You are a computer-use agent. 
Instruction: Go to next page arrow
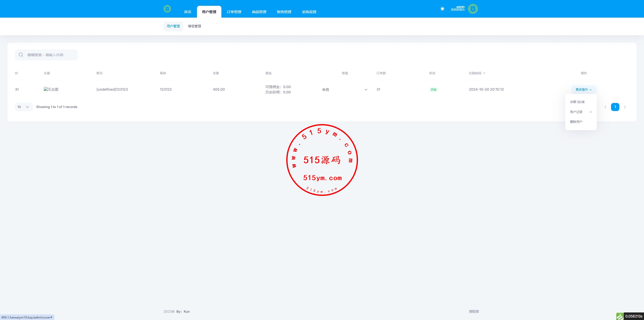click(625, 107)
